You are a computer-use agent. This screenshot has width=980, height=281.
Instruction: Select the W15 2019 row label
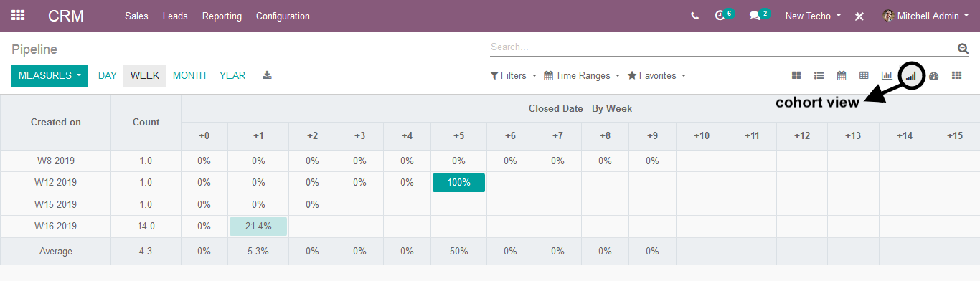pos(55,205)
